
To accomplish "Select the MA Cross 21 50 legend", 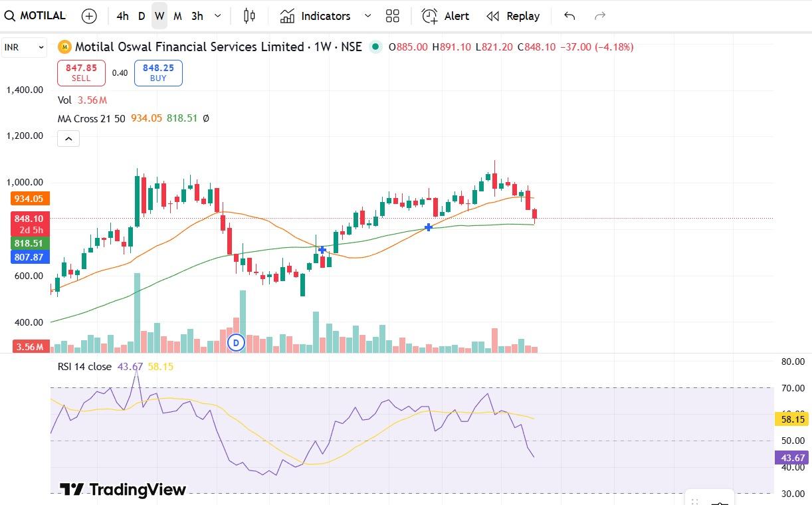I will 90,118.
